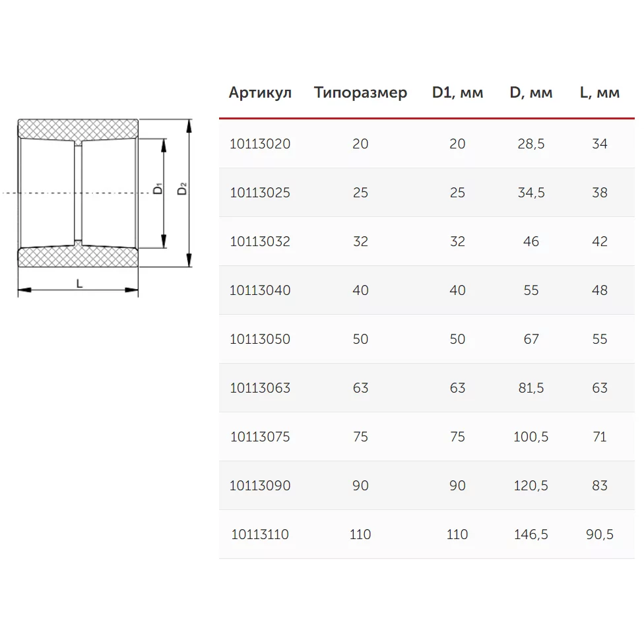Click the D value 28,5

(531, 144)
